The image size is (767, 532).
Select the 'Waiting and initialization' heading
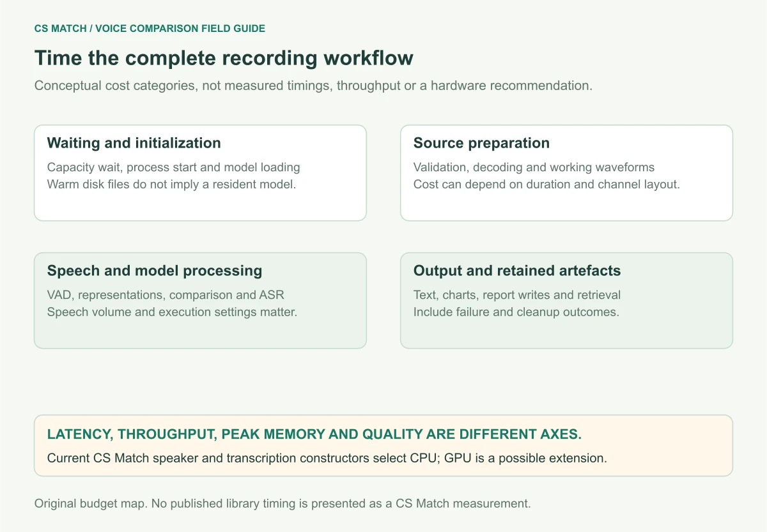[134, 143]
